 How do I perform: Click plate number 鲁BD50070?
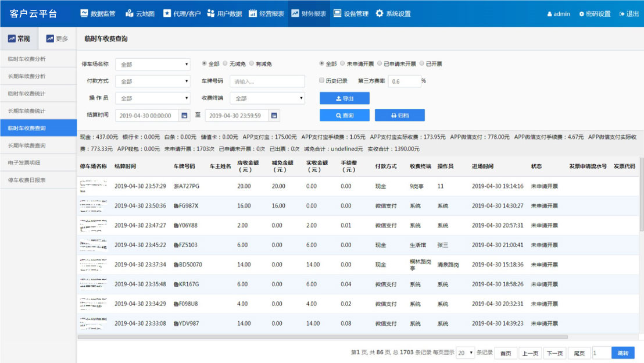188,264
